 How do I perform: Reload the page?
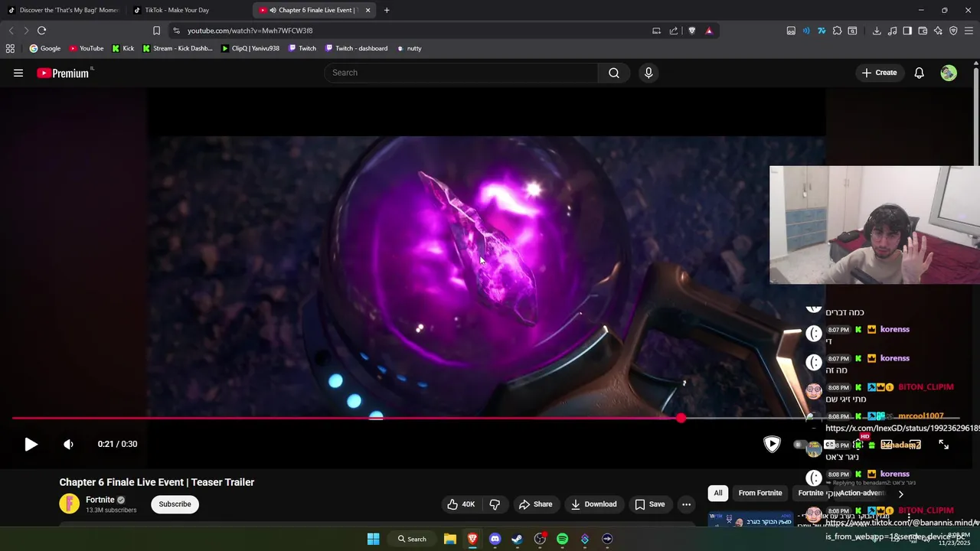[41, 31]
